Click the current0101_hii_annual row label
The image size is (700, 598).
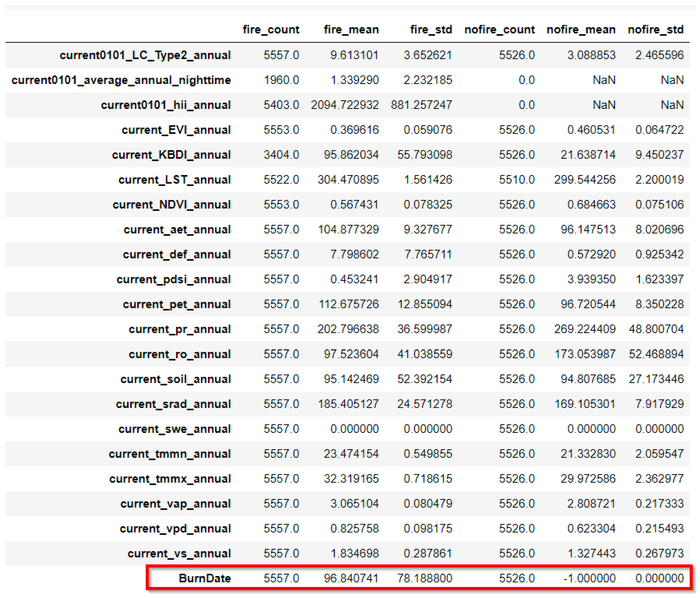tap(166, 105)
